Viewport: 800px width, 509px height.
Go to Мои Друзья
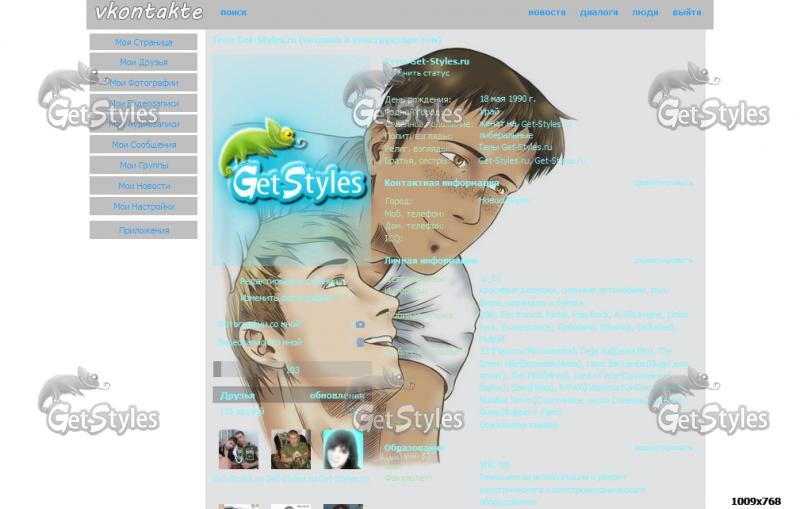(143, 62)
